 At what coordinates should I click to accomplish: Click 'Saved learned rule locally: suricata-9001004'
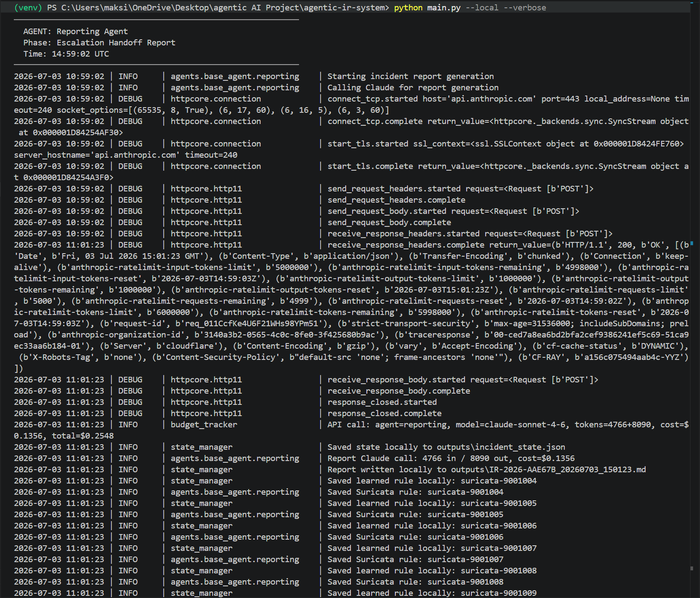[432, 481]
